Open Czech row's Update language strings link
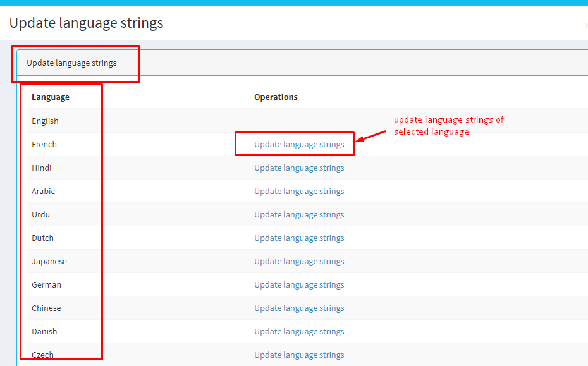The image size is (588, 366). (299, 355)
